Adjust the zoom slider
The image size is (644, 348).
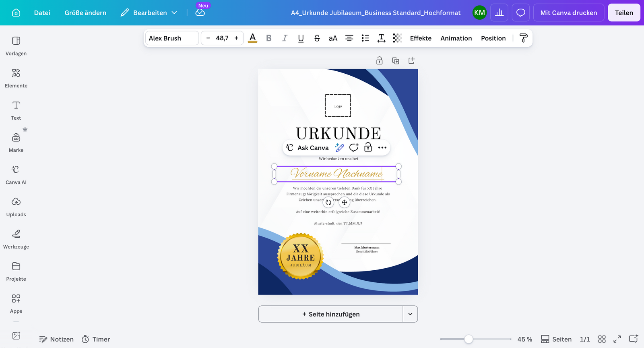pos(469,339)
